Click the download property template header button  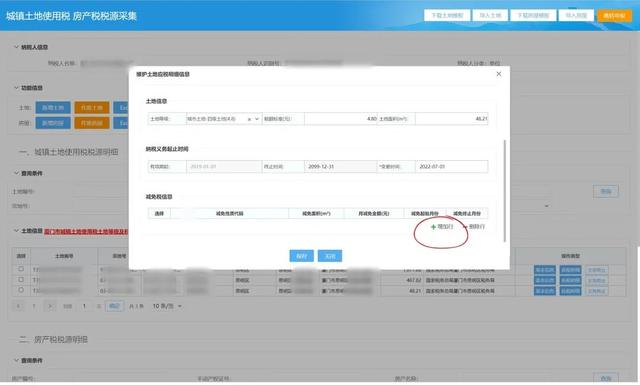533,16
